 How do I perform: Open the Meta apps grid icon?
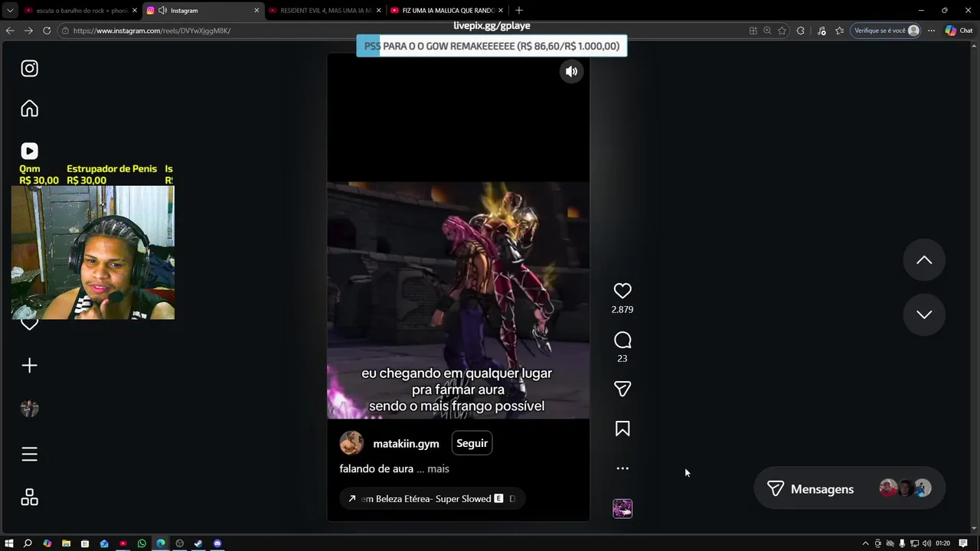(29, 497)
